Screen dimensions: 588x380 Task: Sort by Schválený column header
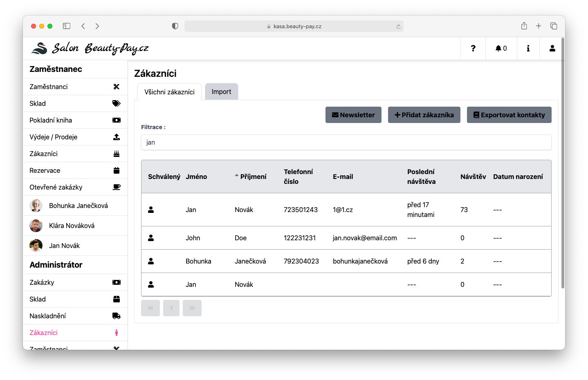[164, 177]
